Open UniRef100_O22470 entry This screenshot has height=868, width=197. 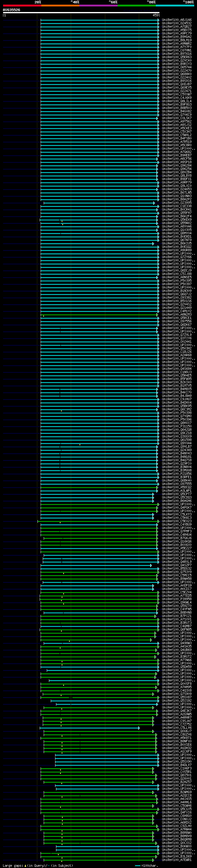[177, 71]
